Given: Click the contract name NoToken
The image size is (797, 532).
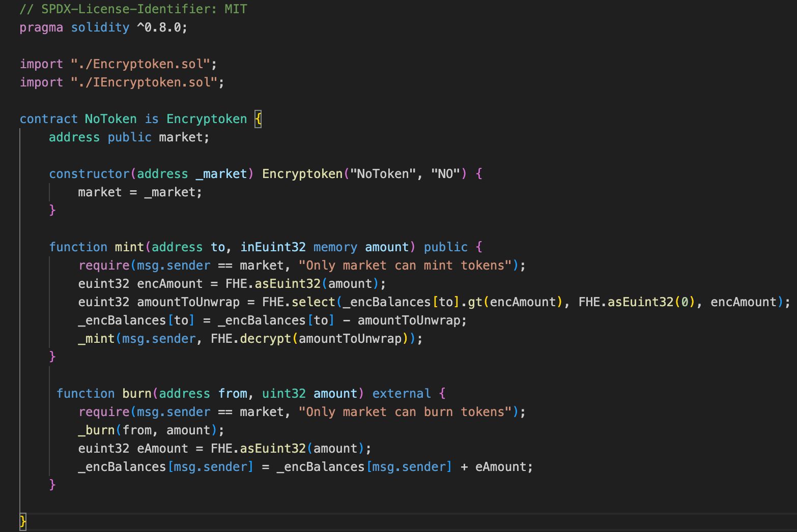Looking at the screenshot, I should (111, 119).
